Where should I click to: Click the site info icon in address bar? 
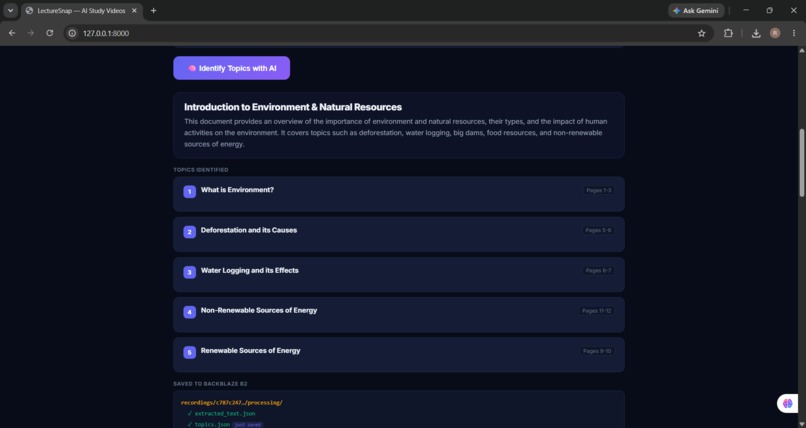tap(72, 33)
